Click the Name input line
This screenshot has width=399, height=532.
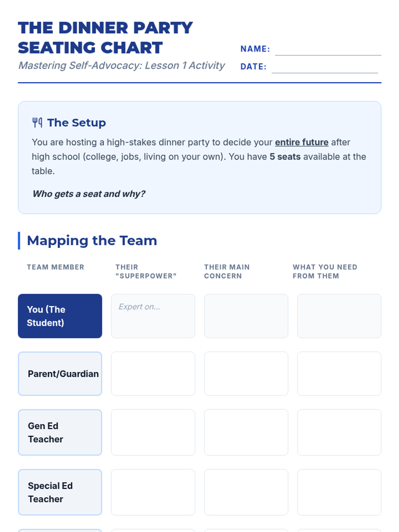coord(328,50)
